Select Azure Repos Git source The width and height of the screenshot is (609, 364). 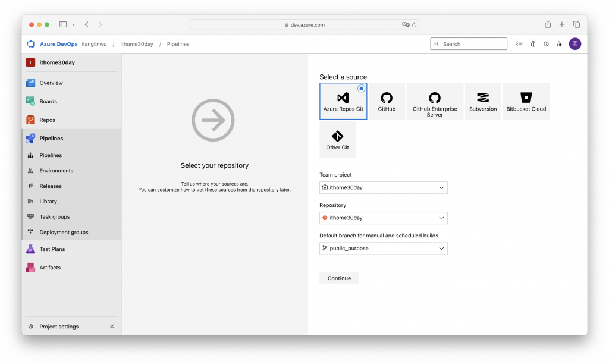[x=343, y=101]
